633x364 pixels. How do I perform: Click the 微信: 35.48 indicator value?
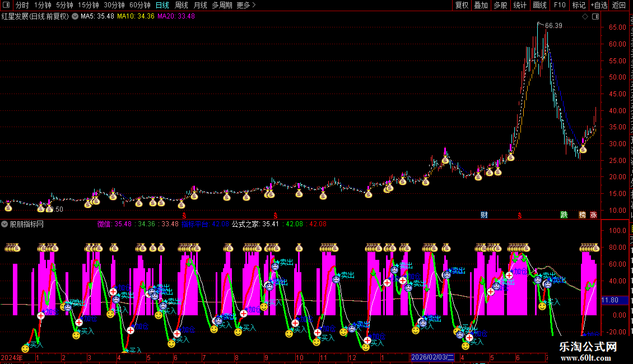[x=114, y=224]
